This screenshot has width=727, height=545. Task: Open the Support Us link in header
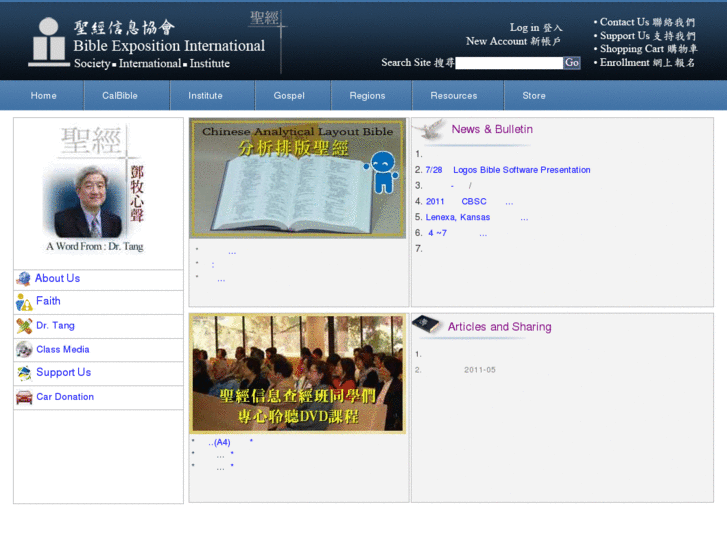click(x=648, y=36)
